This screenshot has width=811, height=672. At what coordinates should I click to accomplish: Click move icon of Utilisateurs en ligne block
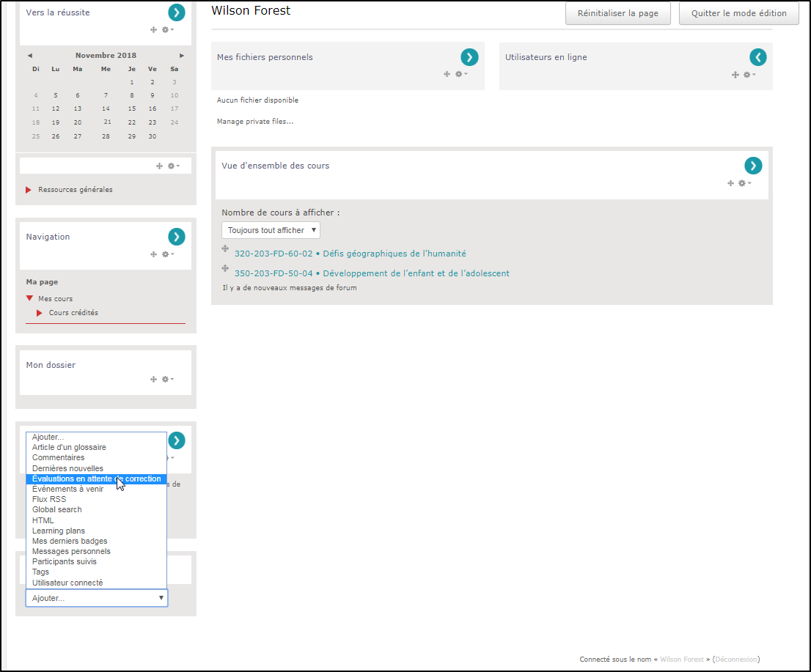(x=735, y=75)
